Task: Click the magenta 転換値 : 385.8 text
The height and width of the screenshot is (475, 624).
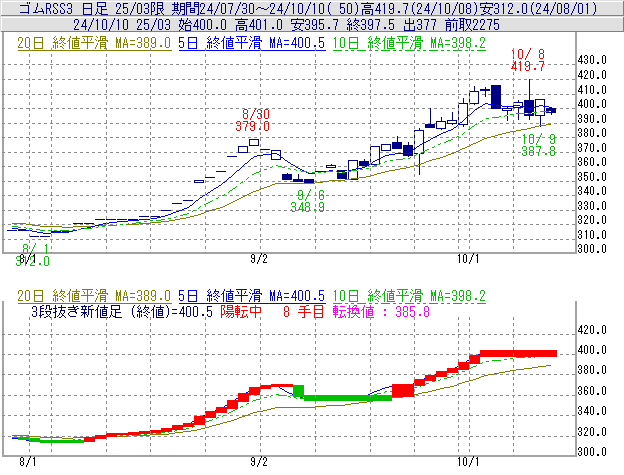Action: click(381, 311)
